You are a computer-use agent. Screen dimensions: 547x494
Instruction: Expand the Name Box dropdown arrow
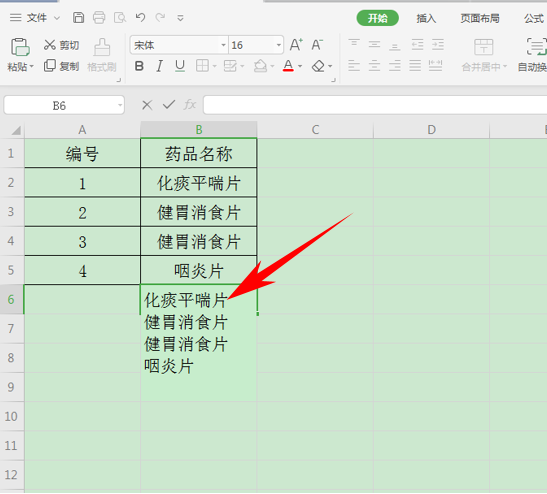pyautogui.click(x=120, y=105)
